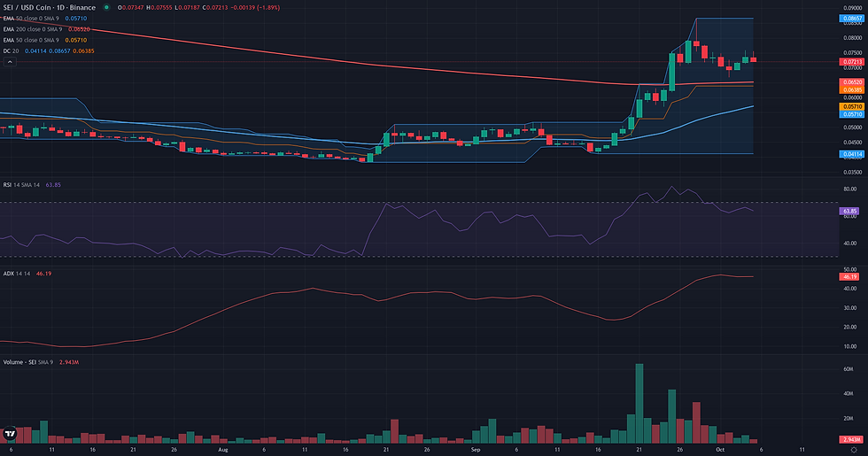Click the 2.943M volume axis label
868x456 pixels.
(850, 439)
